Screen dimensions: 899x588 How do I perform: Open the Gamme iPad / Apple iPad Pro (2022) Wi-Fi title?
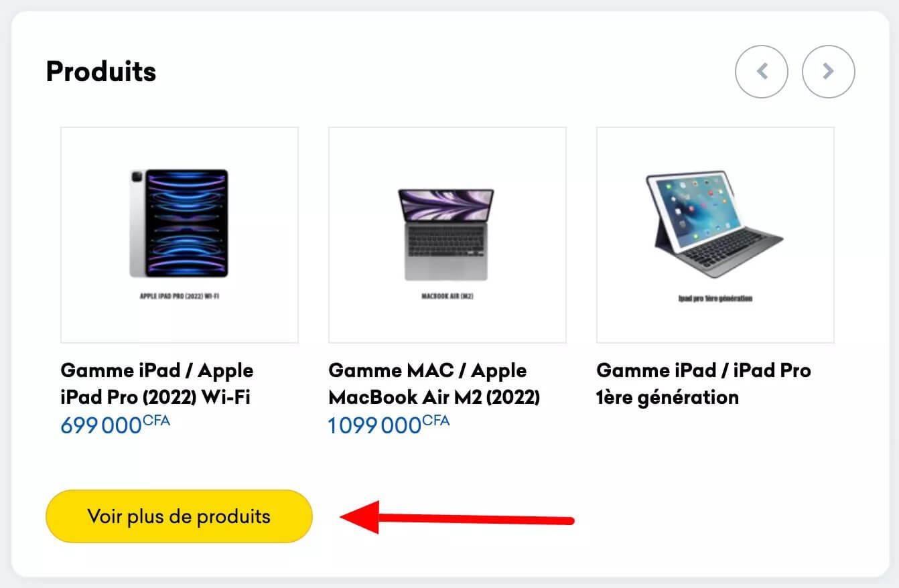click(x=157, y=384)
